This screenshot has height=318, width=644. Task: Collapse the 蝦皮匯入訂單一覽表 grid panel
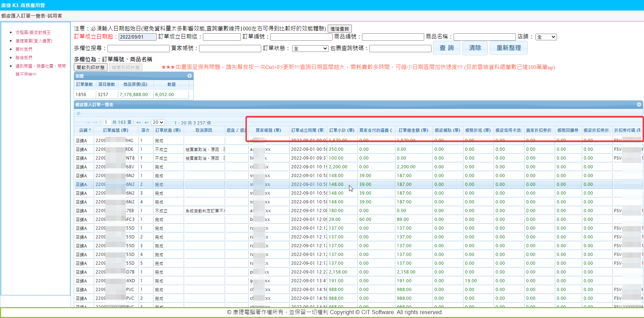click(x=639, y=104)
